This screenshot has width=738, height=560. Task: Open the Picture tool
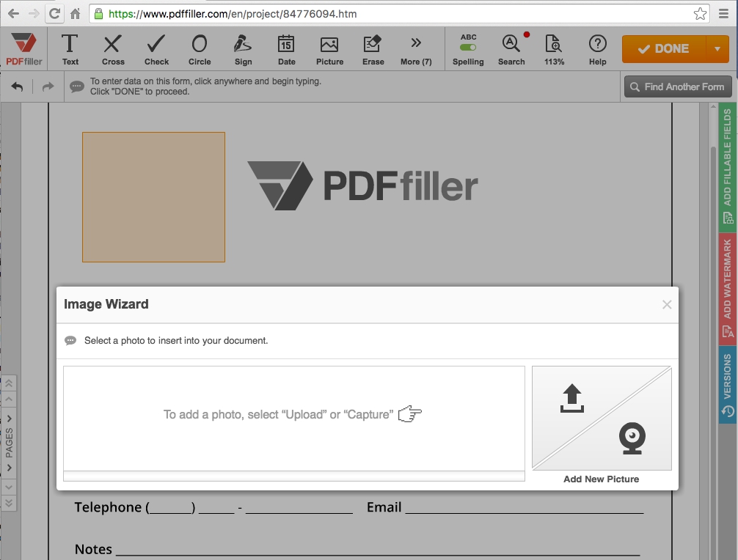(x=329, y=49)
